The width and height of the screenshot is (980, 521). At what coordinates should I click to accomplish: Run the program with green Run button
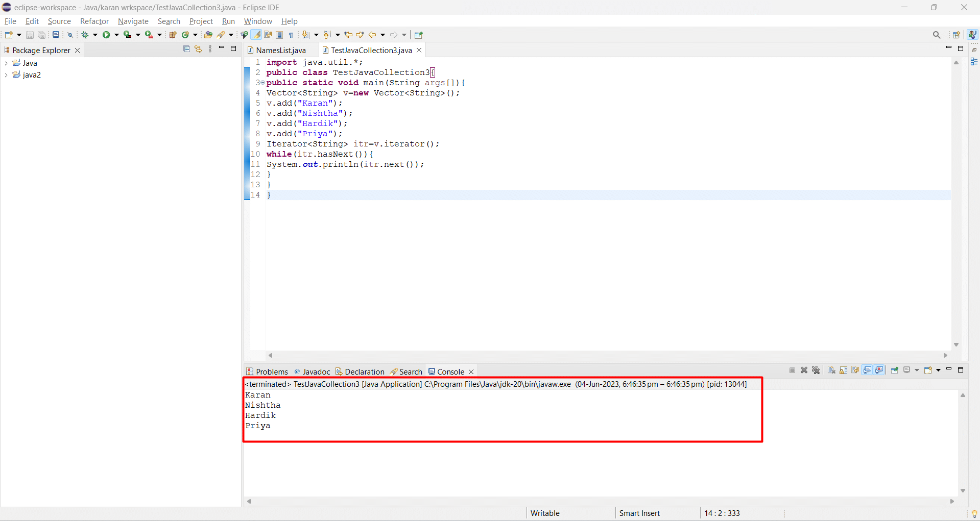pyautogui.click(x=106, y=35)
